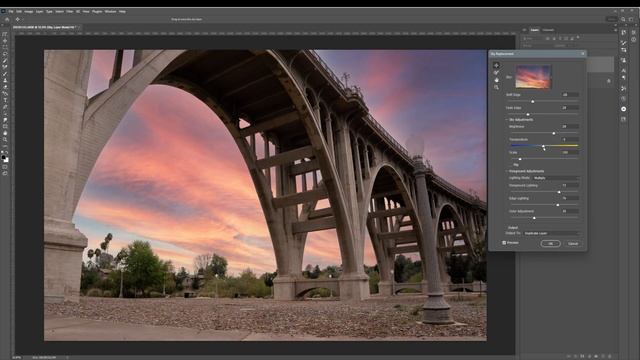This screenshot has height=360, width=640.
Task: Click OK in Sky Replacement dialog
Action: [550, 244]
